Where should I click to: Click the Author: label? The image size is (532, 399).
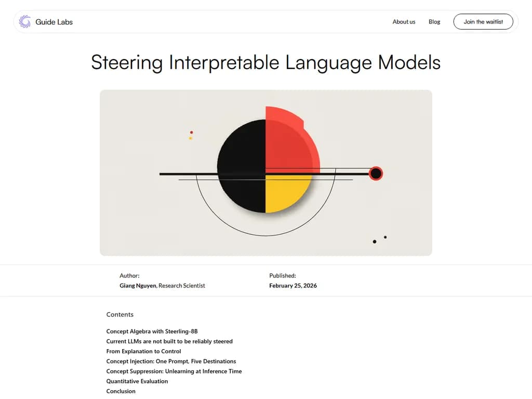click(x=129, y=276)
